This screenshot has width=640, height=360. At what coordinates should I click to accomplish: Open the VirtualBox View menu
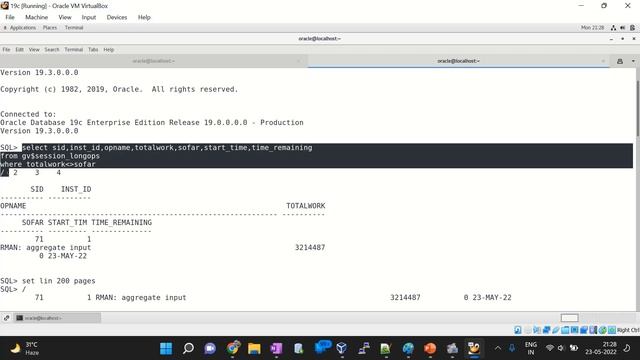pyautogui.click(x=64, y=17)
